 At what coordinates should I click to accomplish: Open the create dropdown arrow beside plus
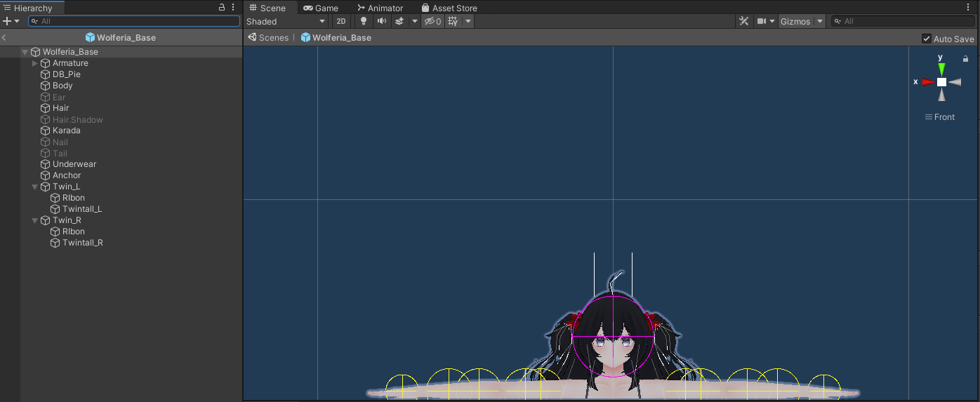click(17, 21)
